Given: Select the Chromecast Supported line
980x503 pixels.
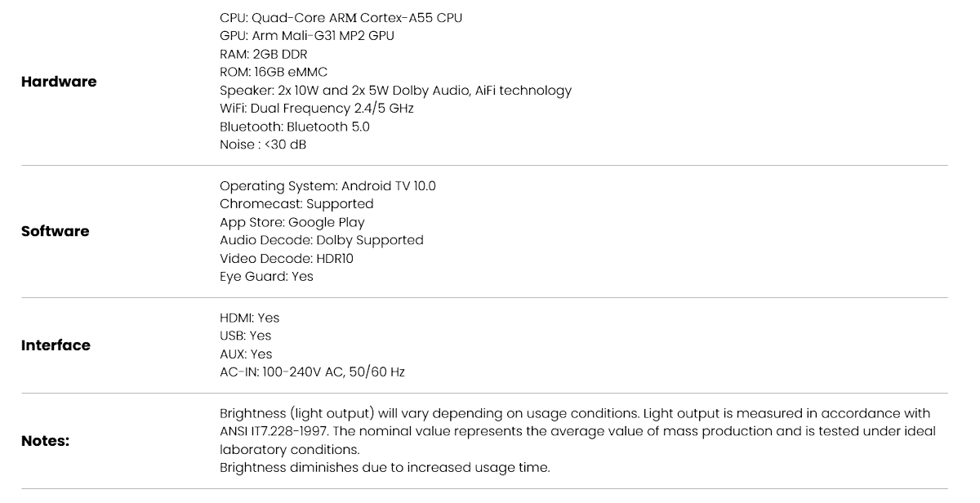Looking at the screenshot, I should tap(296, 204).
